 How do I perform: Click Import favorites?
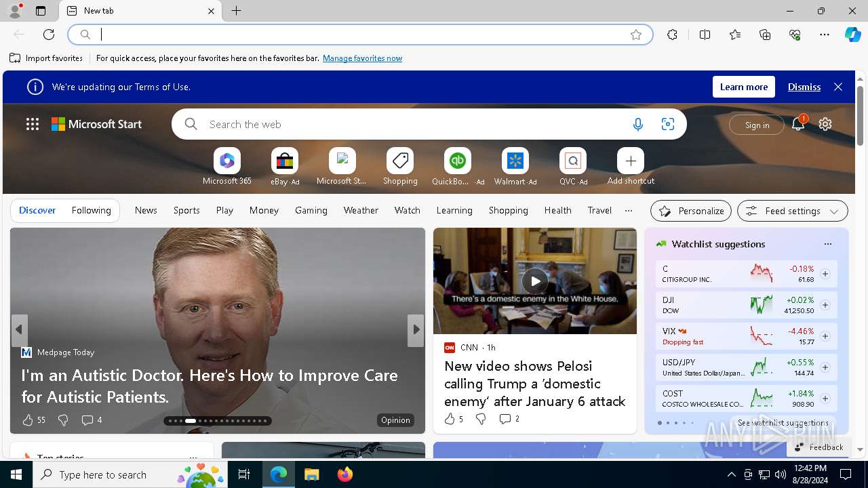[46, 58]
